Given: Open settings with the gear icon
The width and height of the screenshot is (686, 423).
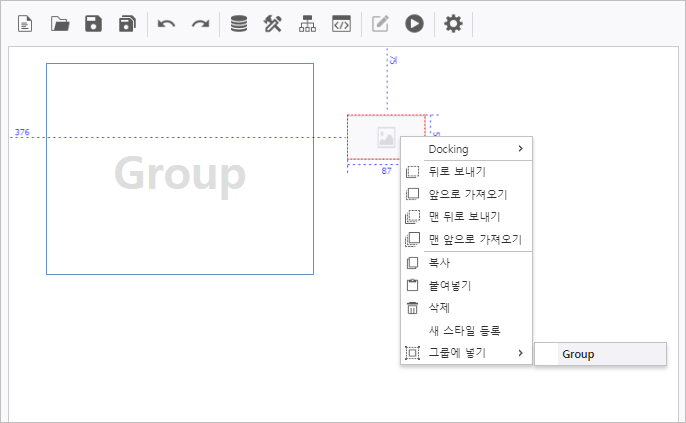Looking at the screenshot, I should (453, 24).
